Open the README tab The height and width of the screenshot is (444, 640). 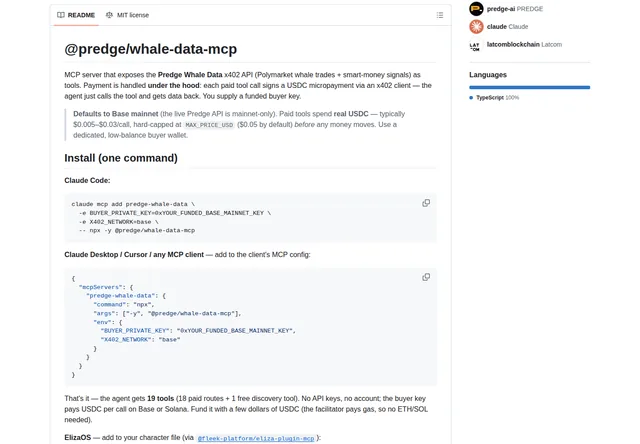click(76, 15)
